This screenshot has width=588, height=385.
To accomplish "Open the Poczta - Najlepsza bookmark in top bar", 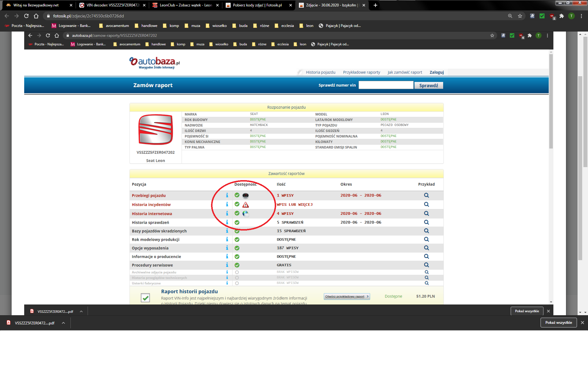I will coord(24,26).
